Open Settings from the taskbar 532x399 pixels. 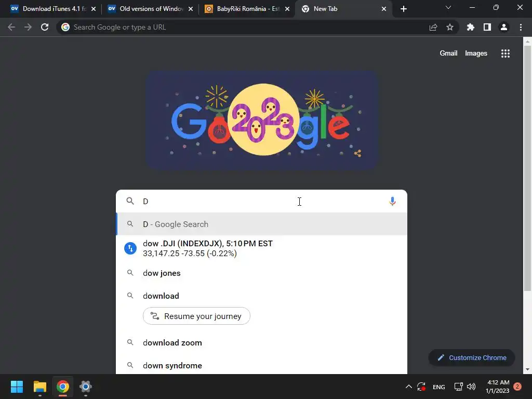(x=86, y=387)
